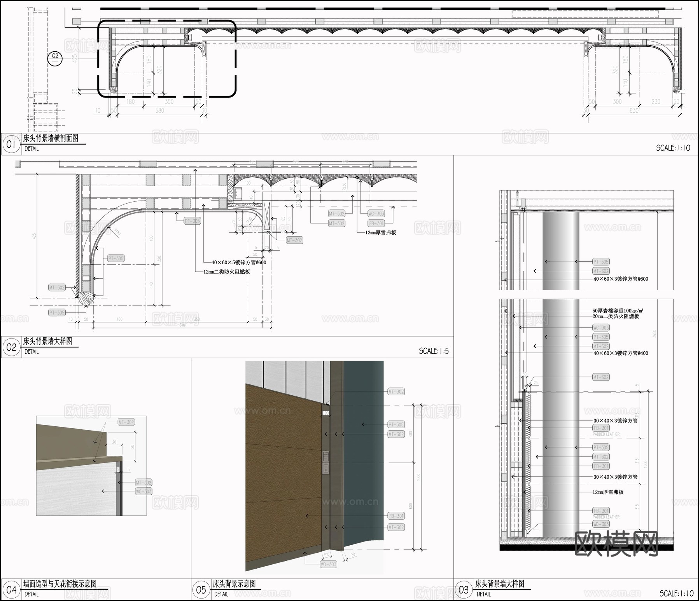This screenshot has width=700, height=602.
Task: Select the SCALE:1:5 label
Action: tap(434, 351)
